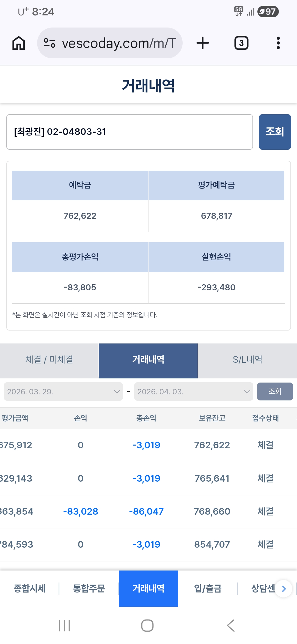
Task: Show open tabs switcher (3)
Action: point(241,43)
